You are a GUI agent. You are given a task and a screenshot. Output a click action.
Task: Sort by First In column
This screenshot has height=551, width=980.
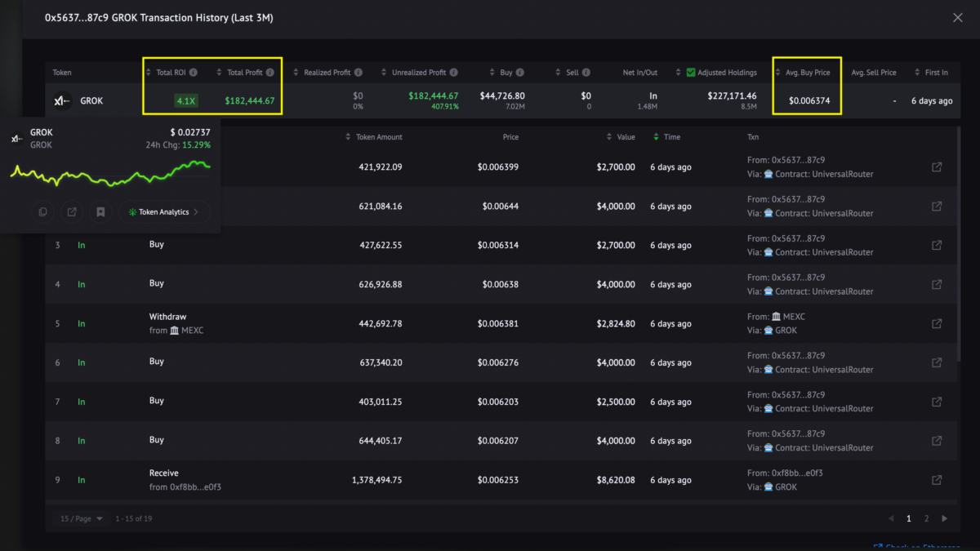pos(916,73)
